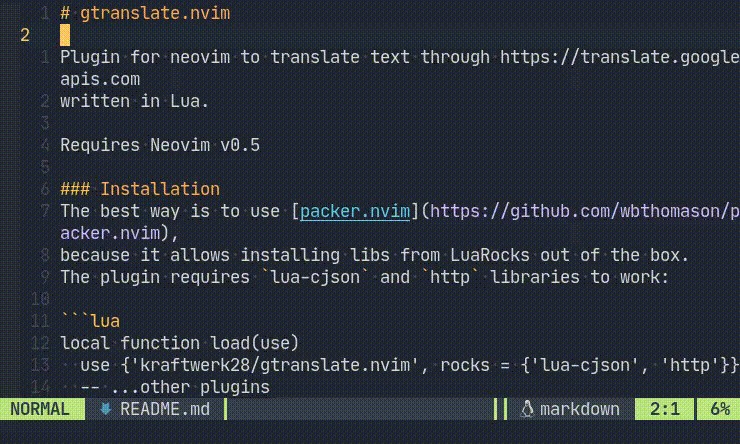Open the packer.nvim link text
The width and height of the screenshot is (740, 444).
355,211
